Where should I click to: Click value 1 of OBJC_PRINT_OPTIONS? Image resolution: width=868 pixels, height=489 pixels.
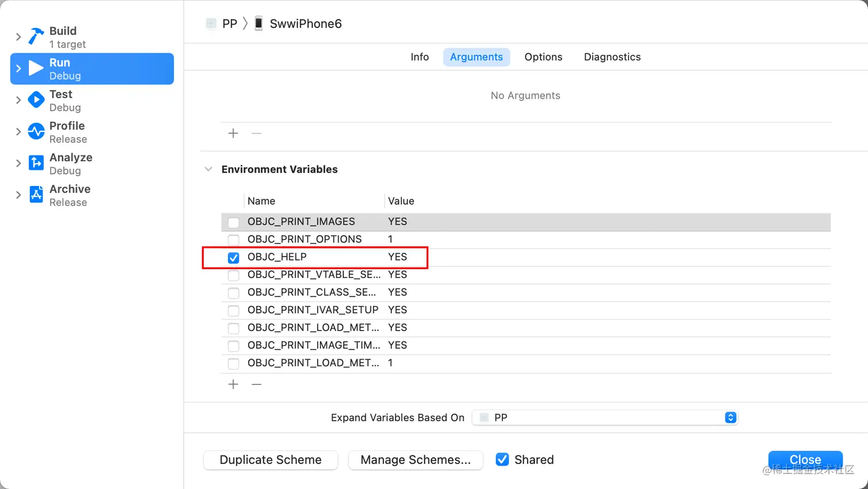pyautogui.click(x=390, y=239)
